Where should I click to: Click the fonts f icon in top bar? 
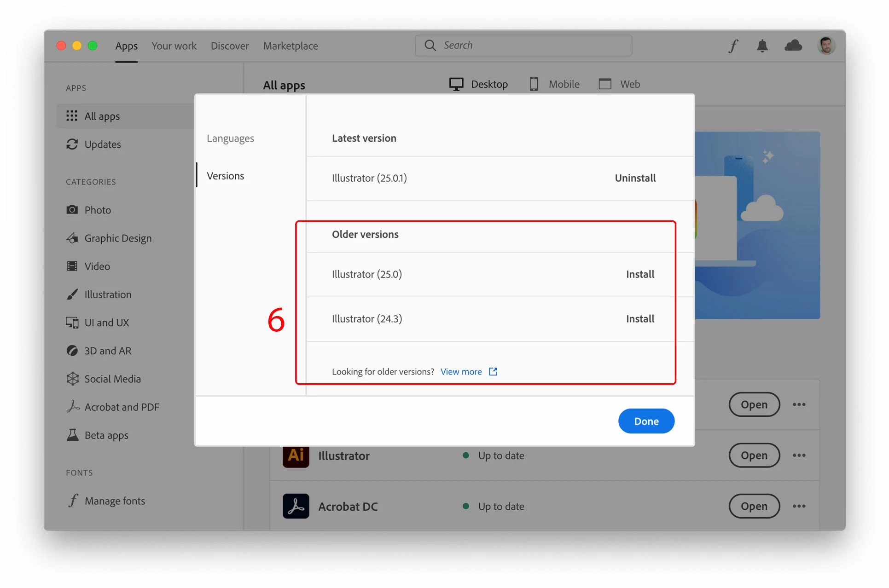point(733,46)
